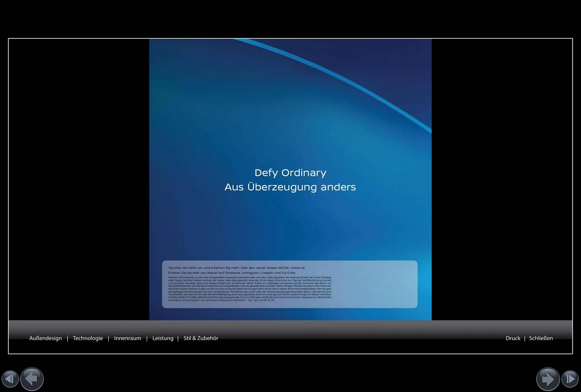Jump to the first brochure page
Image resolution: width=581 pixels, height=392 pixels.
pyautogui.click(x=10, y=379)
